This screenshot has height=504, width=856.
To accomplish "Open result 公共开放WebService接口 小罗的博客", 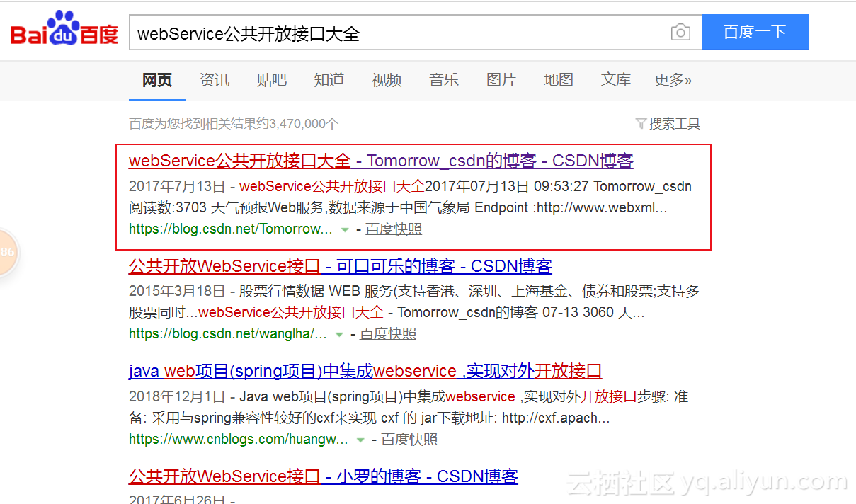I will 324,476.
